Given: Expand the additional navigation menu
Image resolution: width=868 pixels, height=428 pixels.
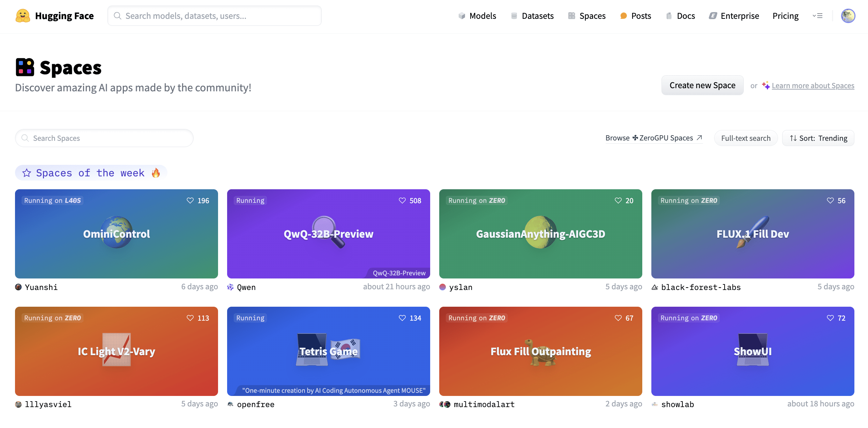Looking at the screenshot, I should [x=817, y=16].
